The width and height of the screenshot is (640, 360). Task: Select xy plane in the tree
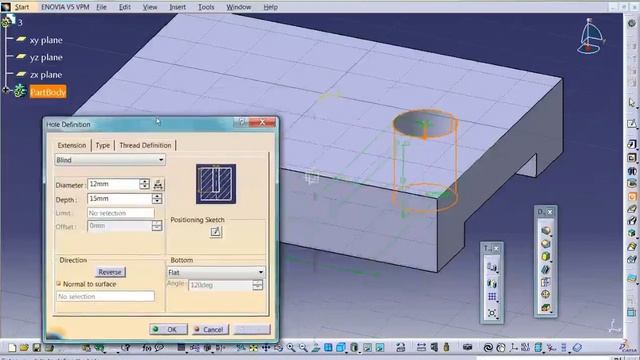46,40
